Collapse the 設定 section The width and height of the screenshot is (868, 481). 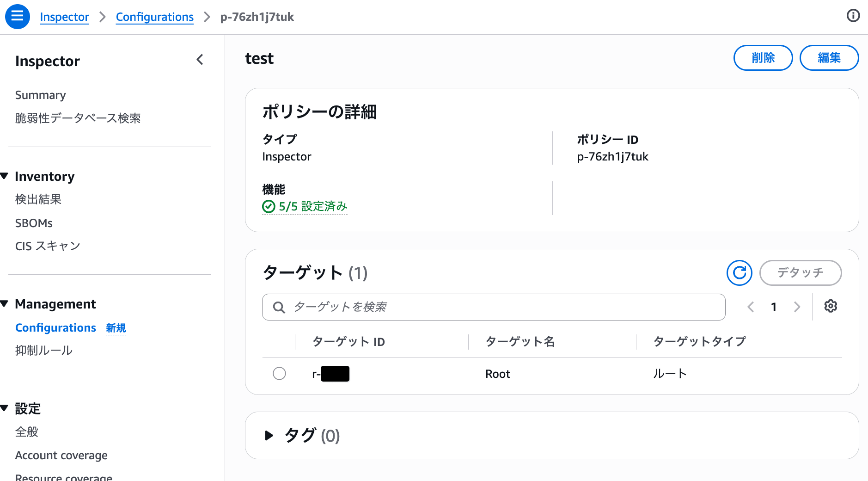click(x=5, y=408)
